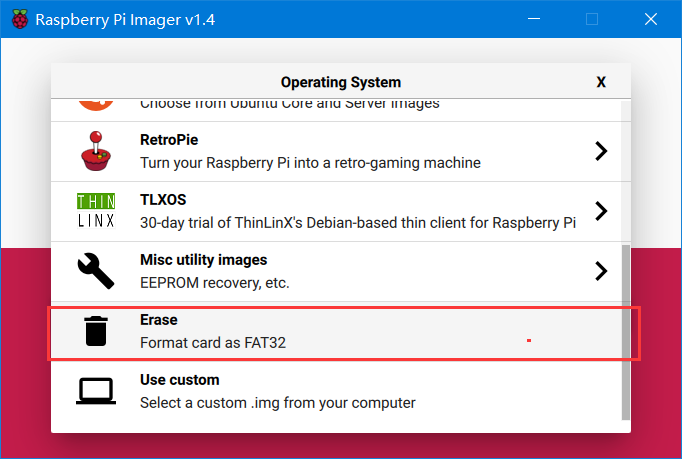Click the OS list vertical scrollbar thumb
The width and height of the screenshot is (682, 459).
[x=626, y=332]
